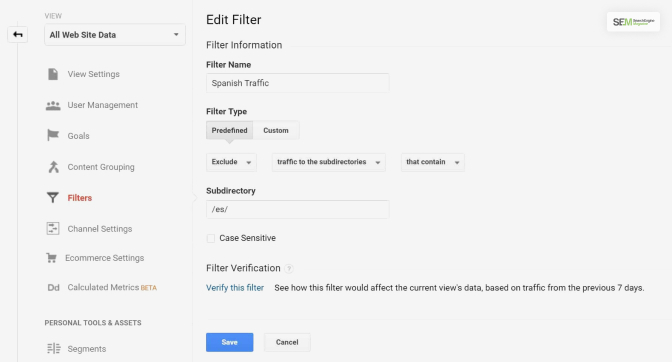Click the Channel Settings icon

pyautogui.click(x=53, y=228)
